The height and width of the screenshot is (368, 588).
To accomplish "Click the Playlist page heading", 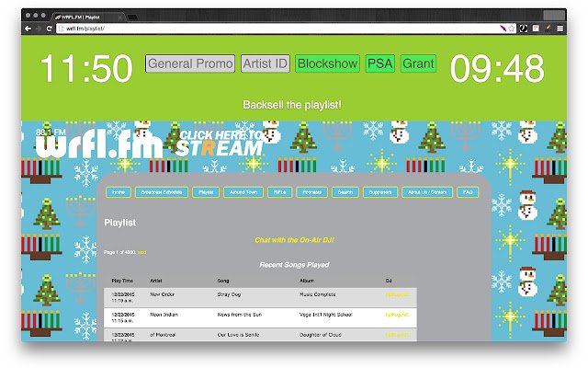I will click(x=120, y=223).
